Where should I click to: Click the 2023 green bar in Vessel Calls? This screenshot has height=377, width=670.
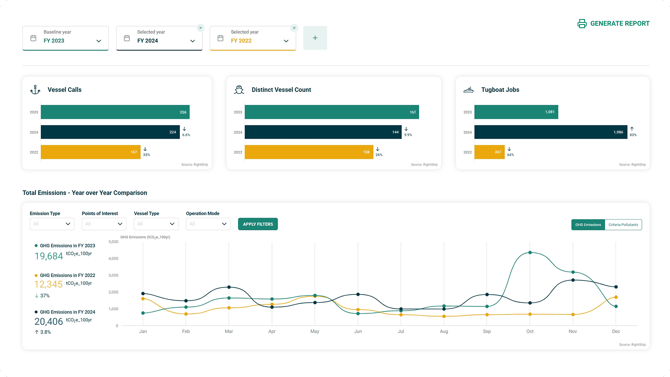pos(115,112)
